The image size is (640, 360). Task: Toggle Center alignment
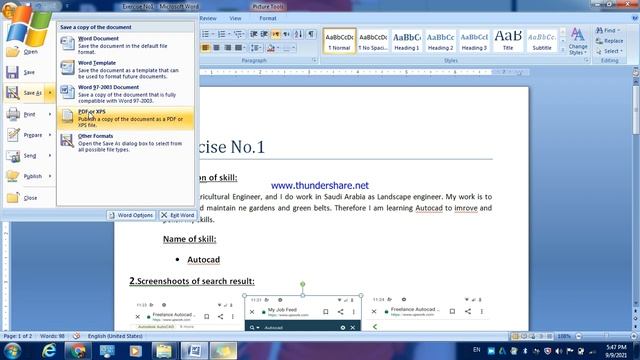(x=216, y=48)
